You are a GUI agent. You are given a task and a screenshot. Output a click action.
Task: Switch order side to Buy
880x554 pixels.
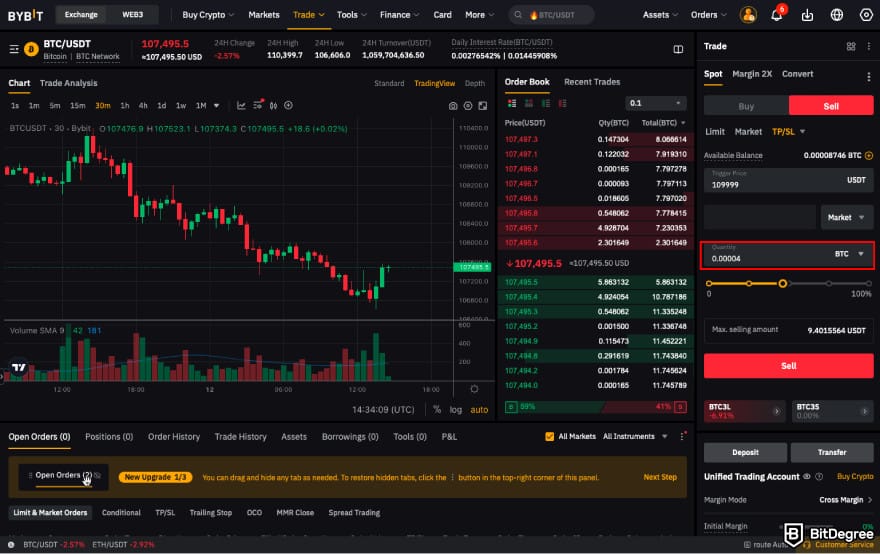click(746, 106)
